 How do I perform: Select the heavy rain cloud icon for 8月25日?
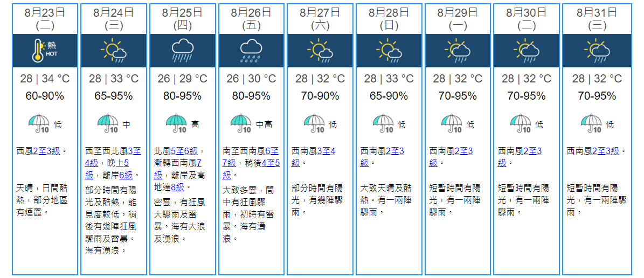[182, 51]
